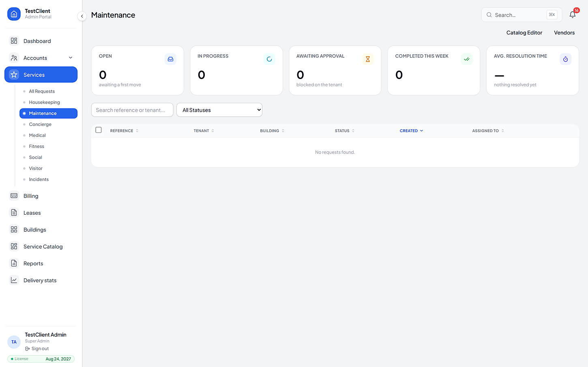
Task: Sort by Reference column
Action: (x=124, y=131)
